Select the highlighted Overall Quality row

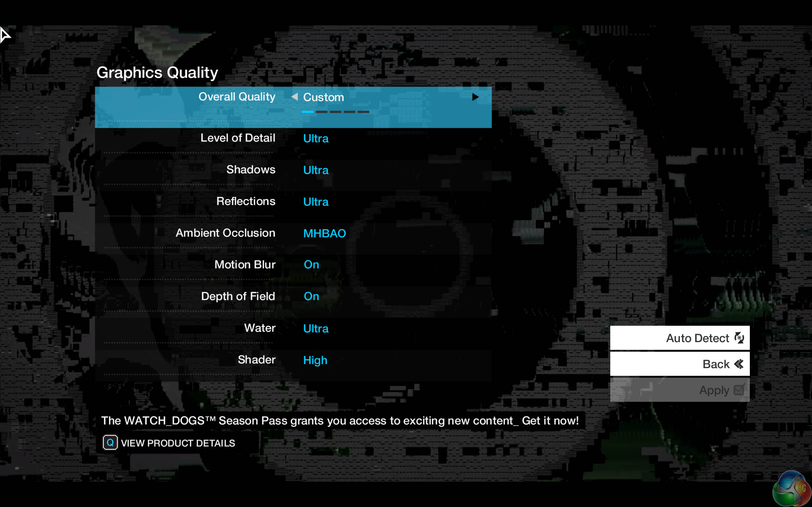237,97
